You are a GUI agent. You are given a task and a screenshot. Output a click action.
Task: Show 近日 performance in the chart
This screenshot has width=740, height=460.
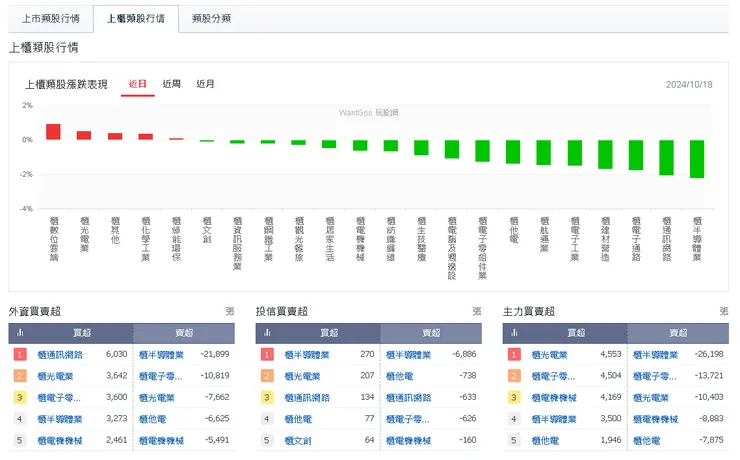tap(138, 84)
